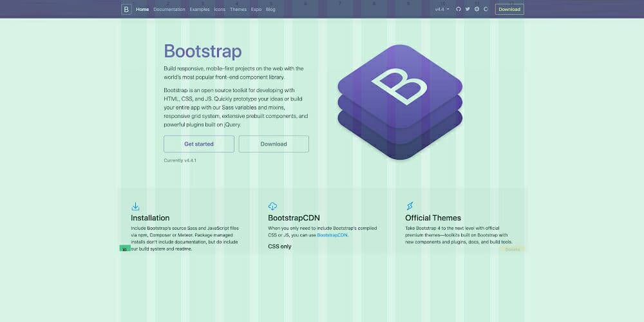Click the Official Themes lightning icon
This screenshot has height=322, width=644.
coord(410,206)
